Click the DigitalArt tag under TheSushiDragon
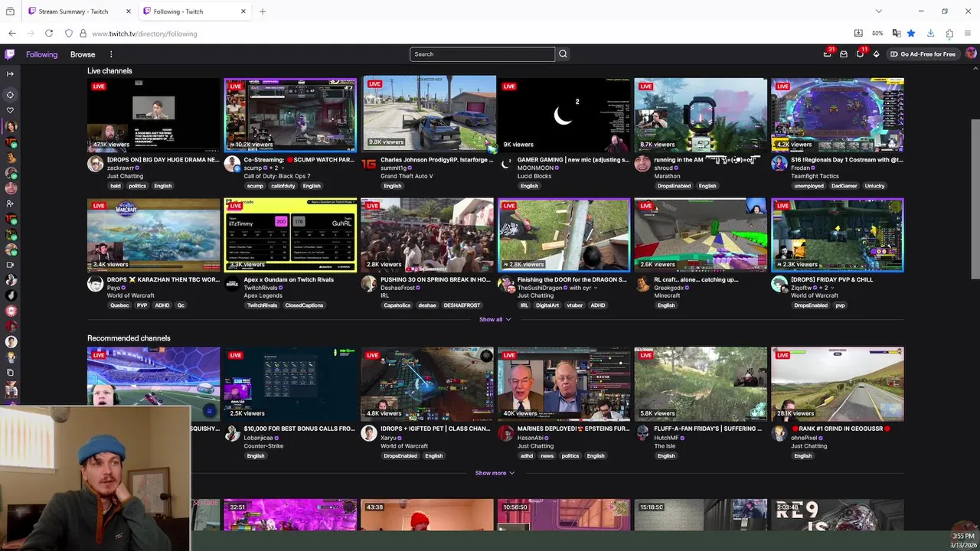 click(x=547, y=305)
